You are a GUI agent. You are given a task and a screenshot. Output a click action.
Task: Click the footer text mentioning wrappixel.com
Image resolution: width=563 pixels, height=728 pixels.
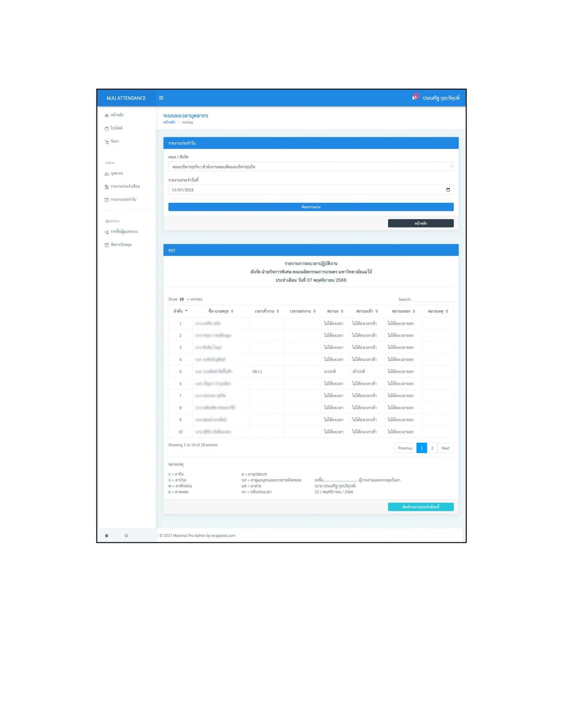198,535
